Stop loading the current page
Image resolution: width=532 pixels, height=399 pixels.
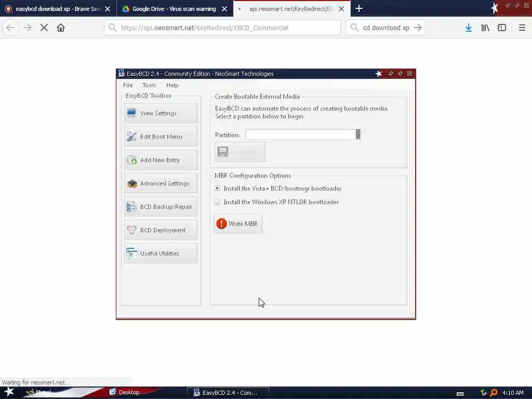pyautogui.click(x=44, y=28)
